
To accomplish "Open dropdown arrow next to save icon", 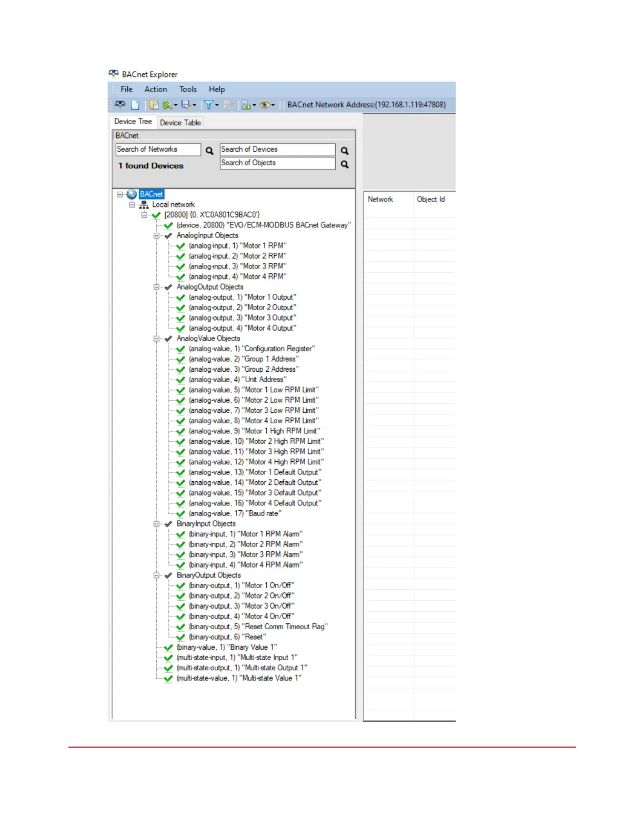I will click(194, 105).
